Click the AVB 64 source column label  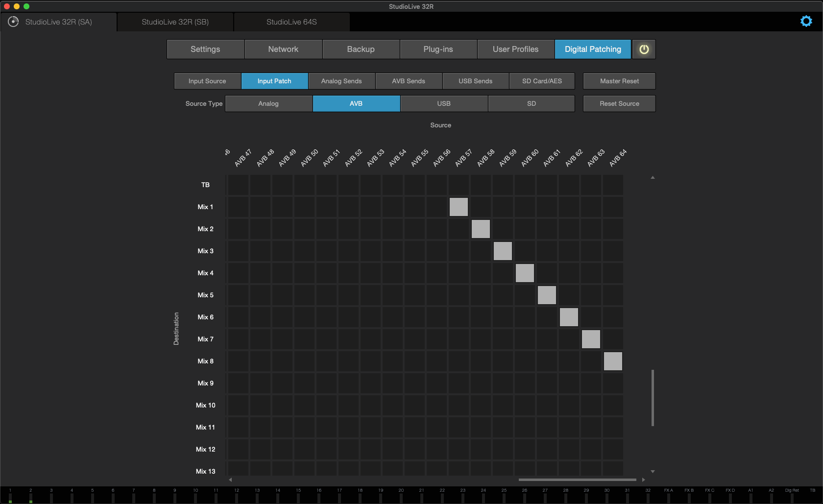618,158
